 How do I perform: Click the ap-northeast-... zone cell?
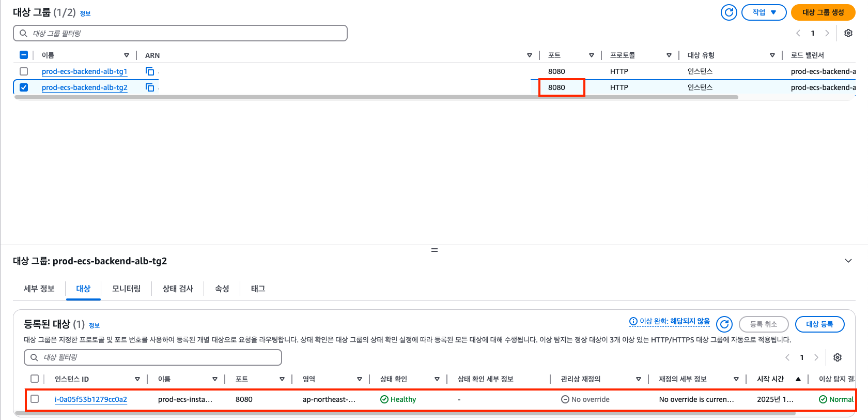[329, 399]
